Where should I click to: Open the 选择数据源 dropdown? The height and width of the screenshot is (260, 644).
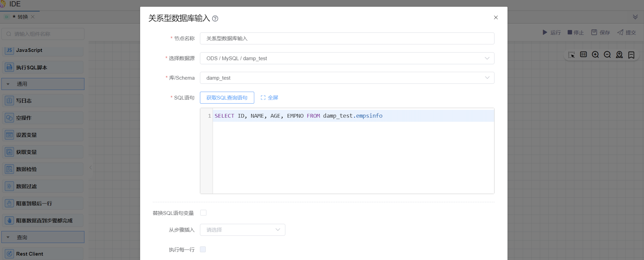[x=347, y=58]
